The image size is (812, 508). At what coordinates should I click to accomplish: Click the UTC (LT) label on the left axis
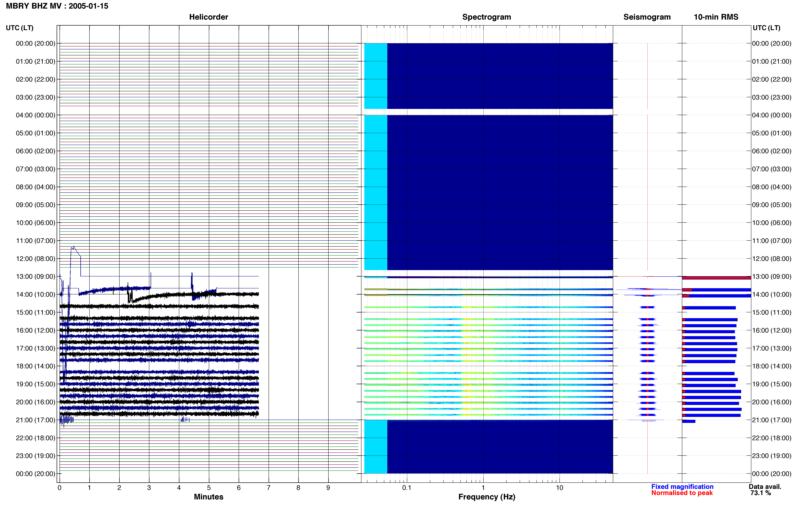[x=19, y=28]
